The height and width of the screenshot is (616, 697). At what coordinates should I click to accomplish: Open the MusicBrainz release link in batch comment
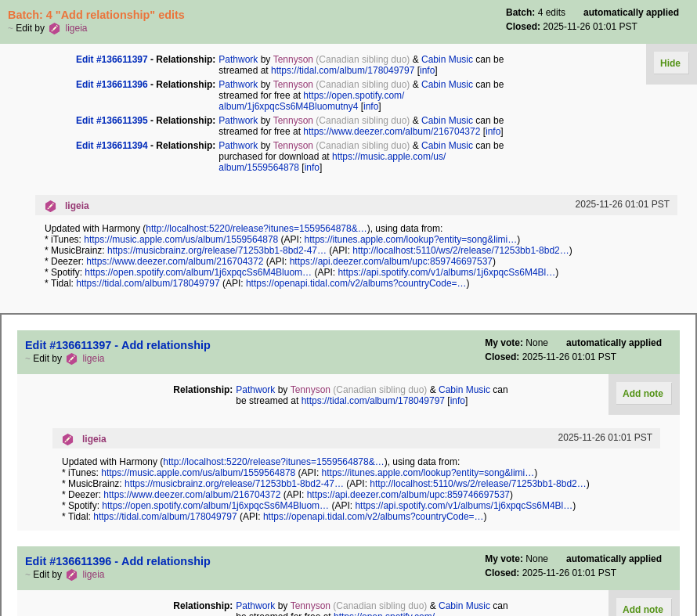pos(216,250)
